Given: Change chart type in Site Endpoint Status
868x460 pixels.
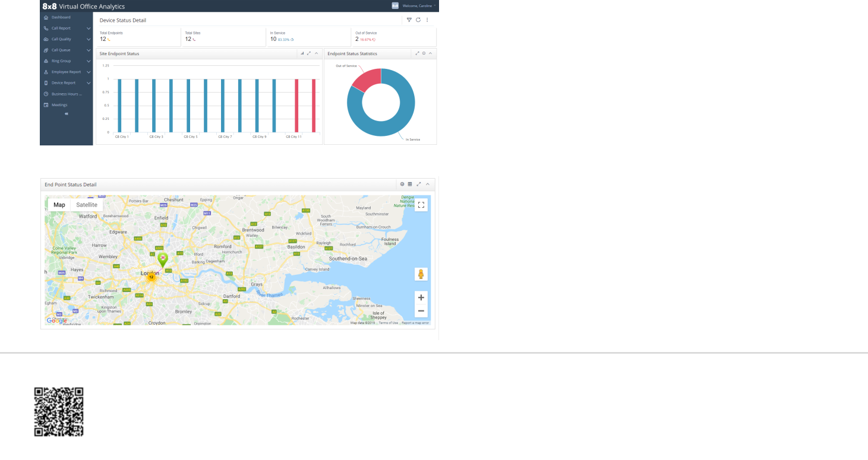Looking at the screenshot, I should [x=302, y=53].
